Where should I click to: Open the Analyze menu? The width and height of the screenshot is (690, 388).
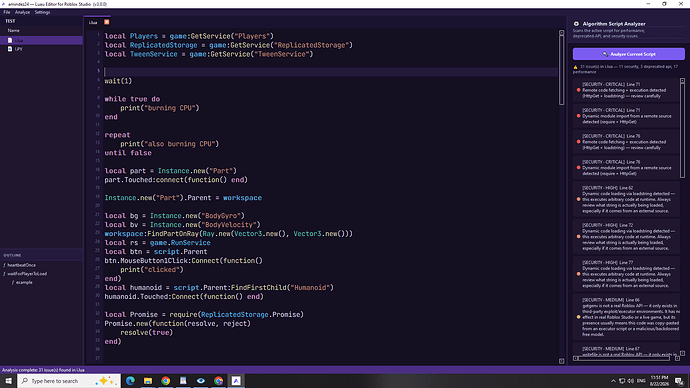22,12
